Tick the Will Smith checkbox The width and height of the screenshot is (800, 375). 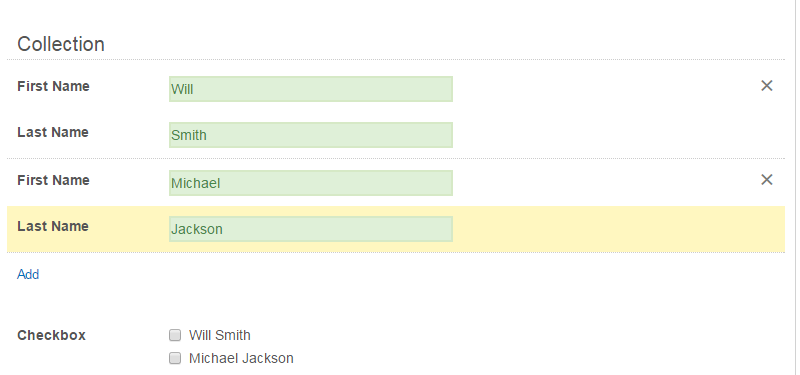point(175,335)
